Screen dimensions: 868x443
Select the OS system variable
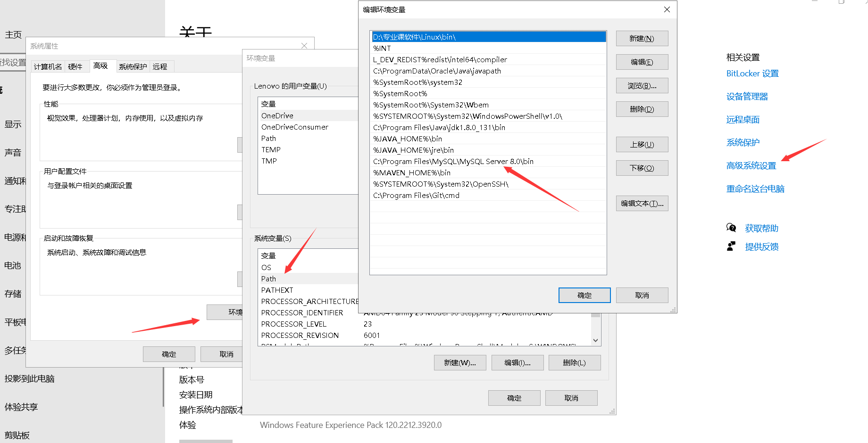(x=309, y=267)
